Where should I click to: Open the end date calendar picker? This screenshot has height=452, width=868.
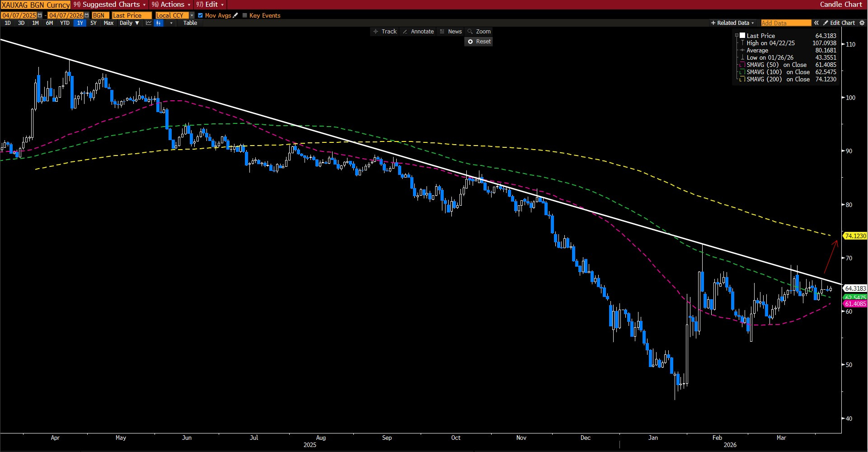click(87, 15)
